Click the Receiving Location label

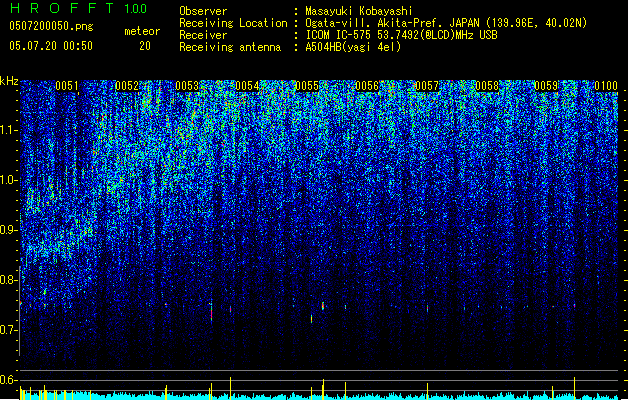tap(233, 23)
